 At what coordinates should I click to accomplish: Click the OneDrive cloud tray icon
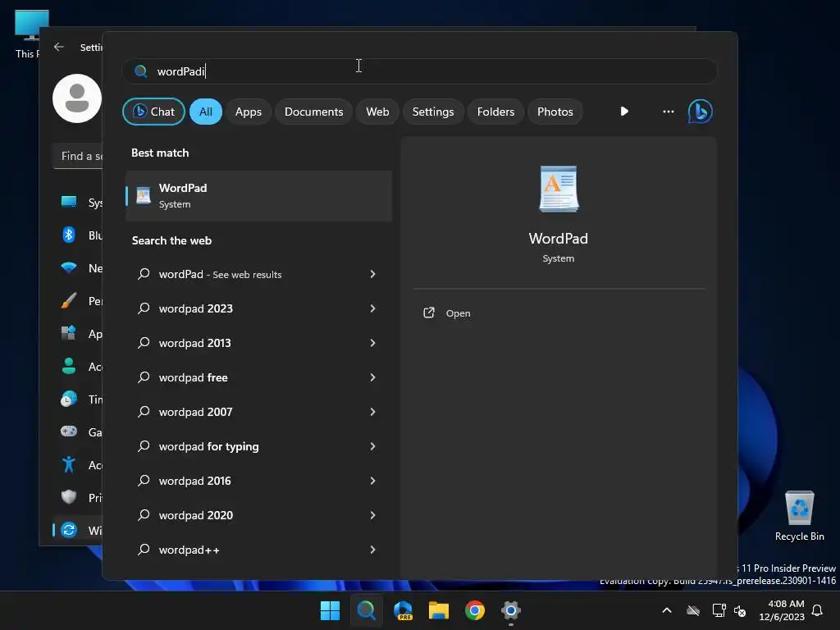[693, 610]
